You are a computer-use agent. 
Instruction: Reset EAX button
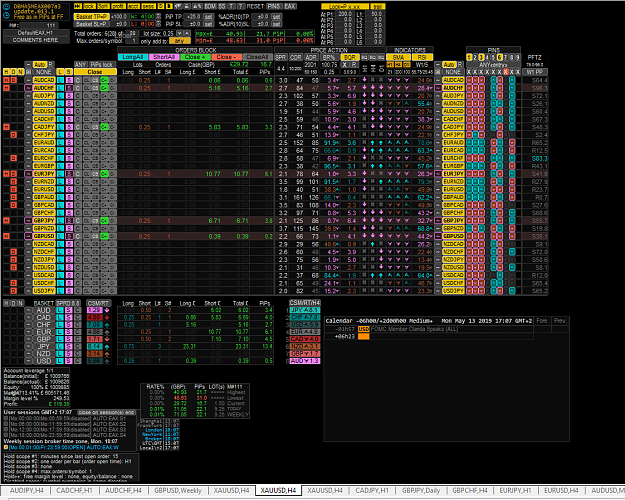(290, 6)
